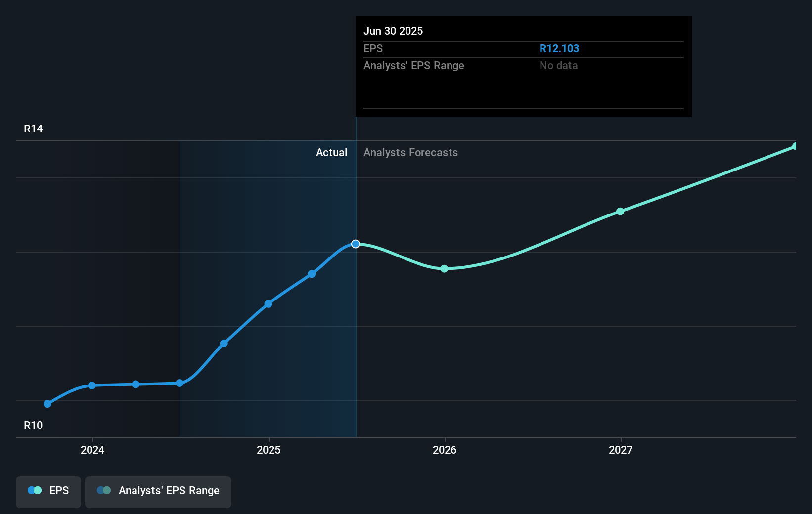
Task: Click the 2025 x-axis label
Action: click(269, 450)
